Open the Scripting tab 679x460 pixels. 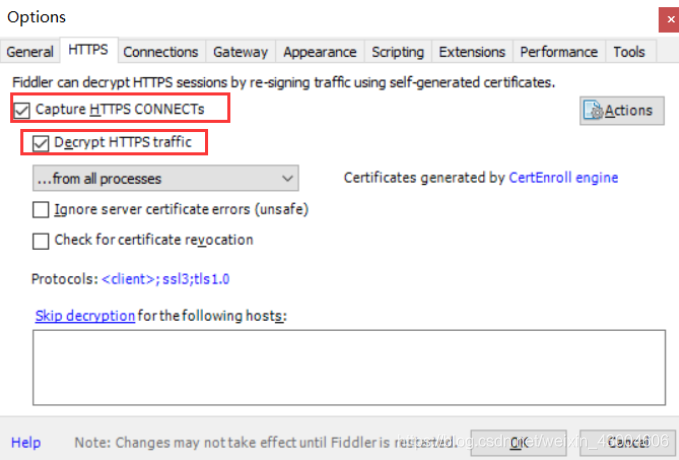click(398, 52)
